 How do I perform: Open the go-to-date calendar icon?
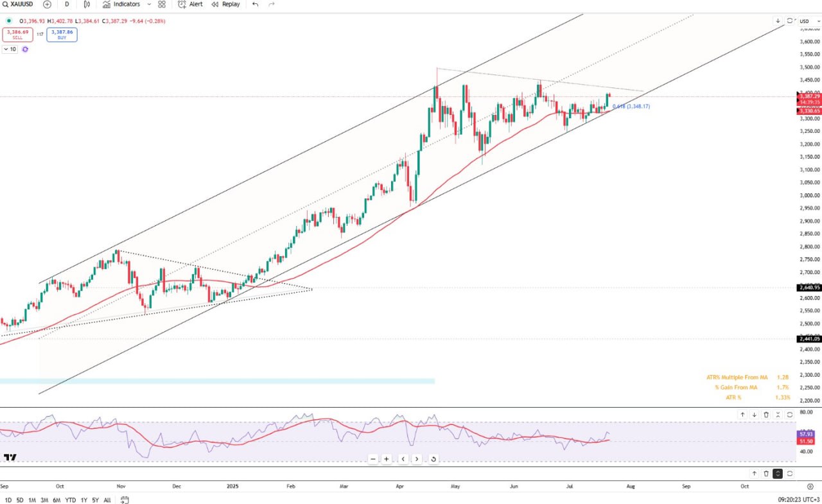(x=125, y=500)
